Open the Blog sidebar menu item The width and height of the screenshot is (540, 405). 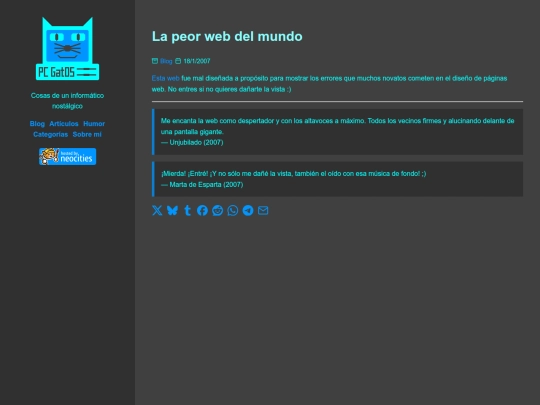[x=37, y=124]
